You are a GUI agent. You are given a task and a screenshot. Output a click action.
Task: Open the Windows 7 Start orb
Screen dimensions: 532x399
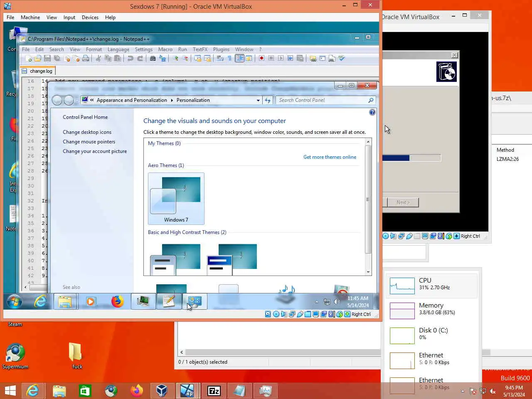(x=15, y=301)
